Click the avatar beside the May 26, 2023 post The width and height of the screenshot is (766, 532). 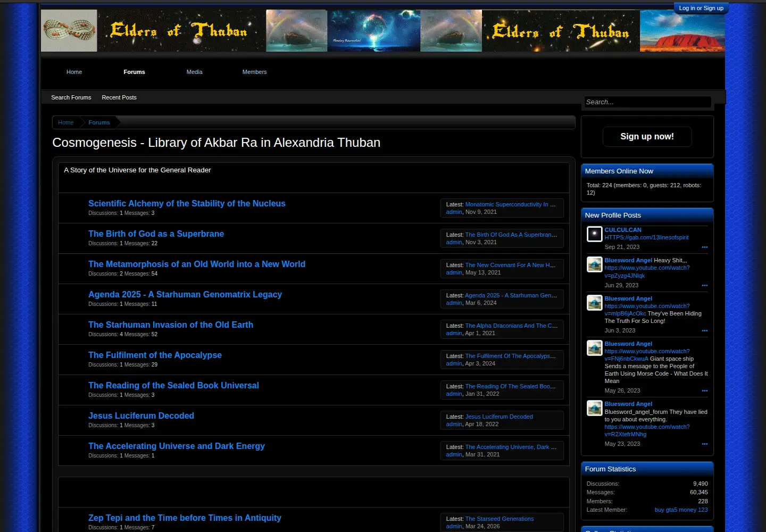coord(594,347)
